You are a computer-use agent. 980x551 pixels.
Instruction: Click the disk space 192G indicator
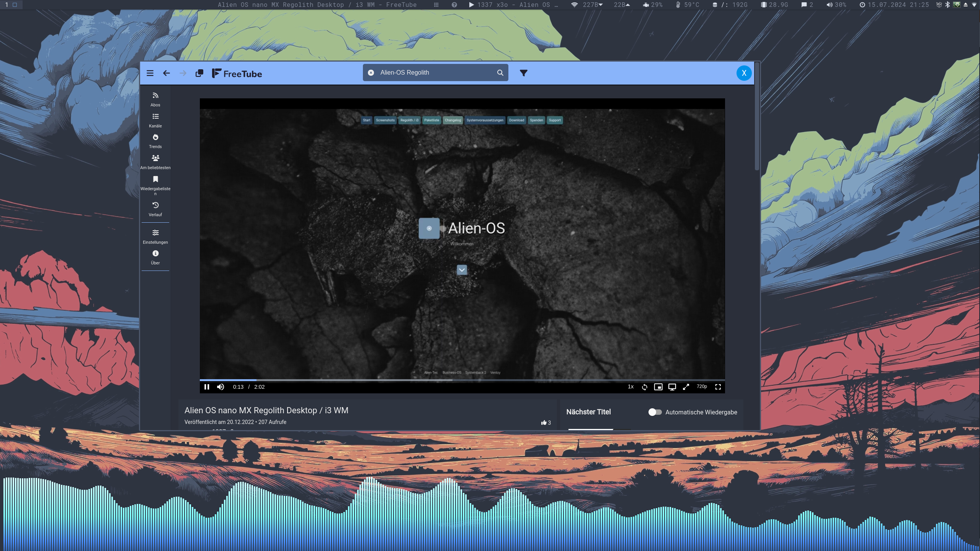pos(730,5)
